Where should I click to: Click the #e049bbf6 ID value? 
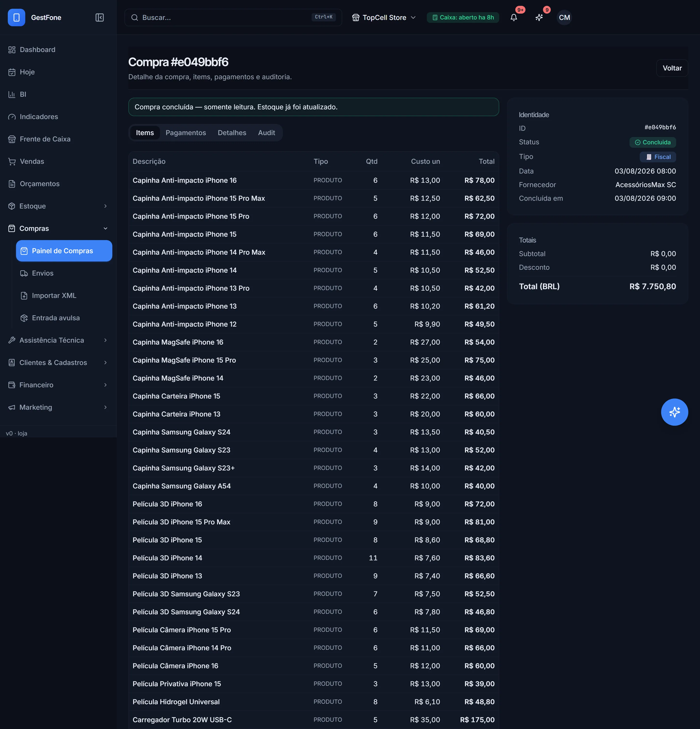coord(660,128)
